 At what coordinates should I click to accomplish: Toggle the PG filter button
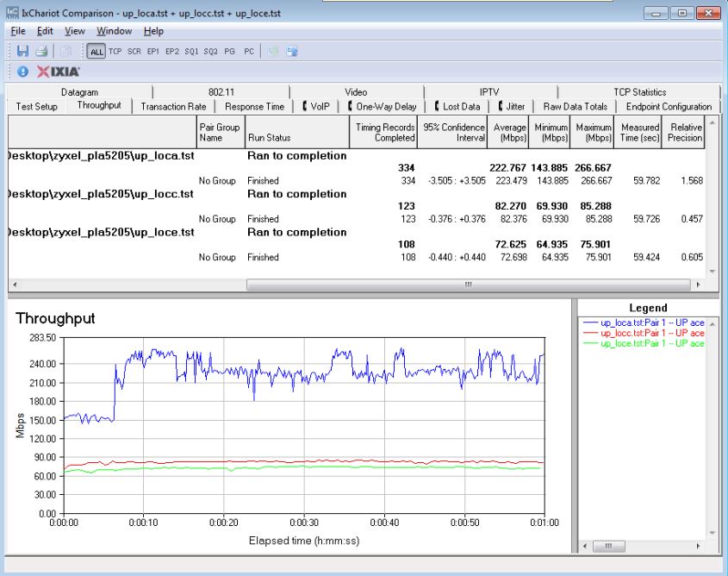pyautogui.click(x=229, y=52)
